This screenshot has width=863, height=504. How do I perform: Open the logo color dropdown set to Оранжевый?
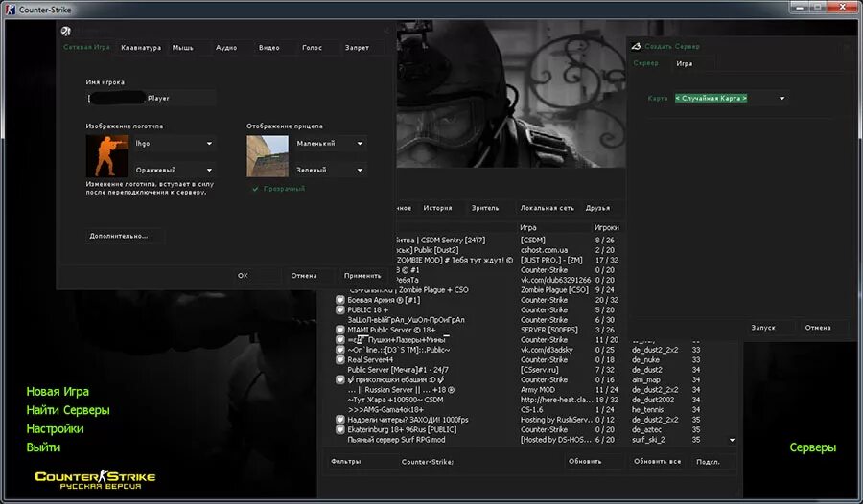(174, 170)
